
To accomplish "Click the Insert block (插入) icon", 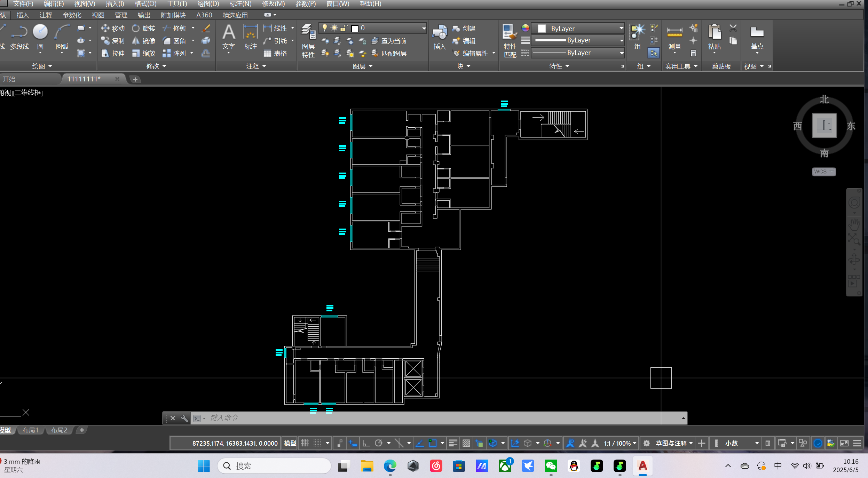I will pyautogui.click(x=440, y=37).
